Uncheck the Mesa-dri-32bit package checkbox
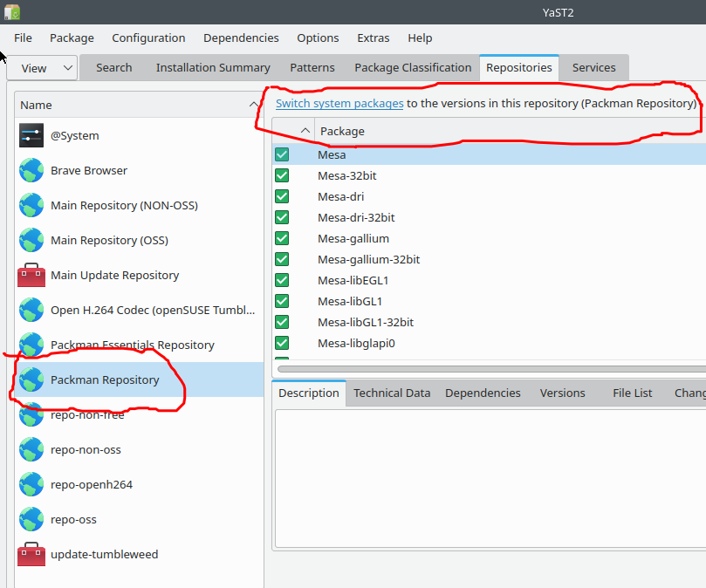The image size is (706, 588). 281,217
